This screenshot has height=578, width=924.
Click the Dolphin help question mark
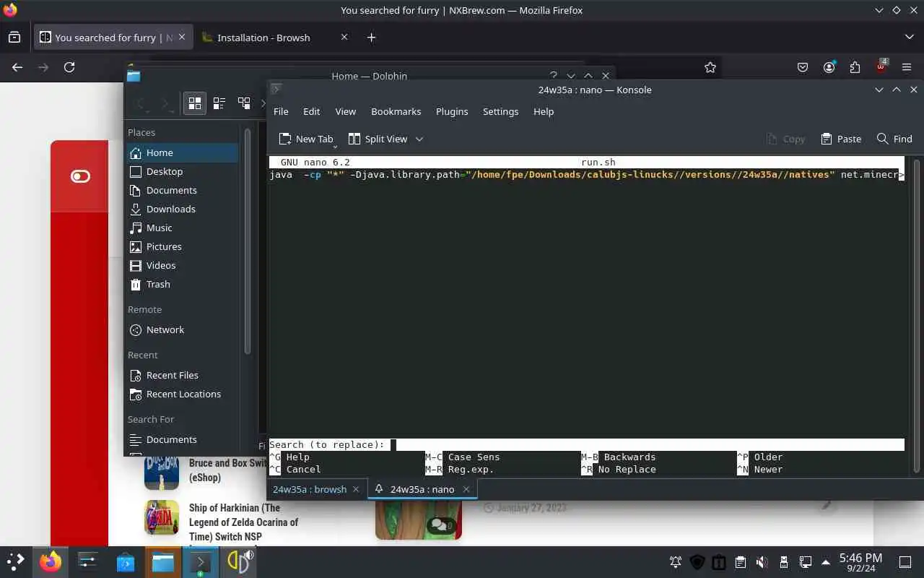pos(554,76)
